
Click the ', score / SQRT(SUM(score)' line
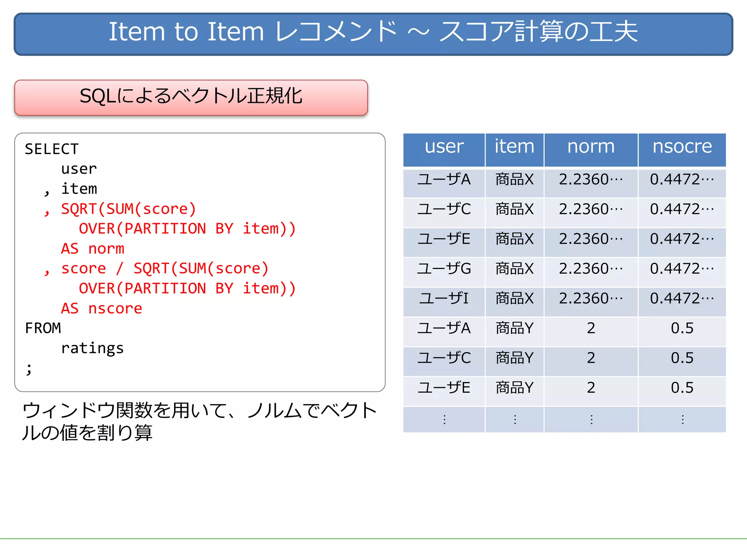click(156, 269)
